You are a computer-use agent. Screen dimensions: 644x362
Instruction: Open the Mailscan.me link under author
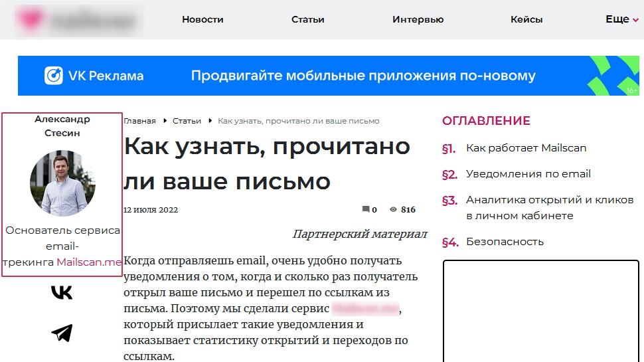(x=89, y=262)
